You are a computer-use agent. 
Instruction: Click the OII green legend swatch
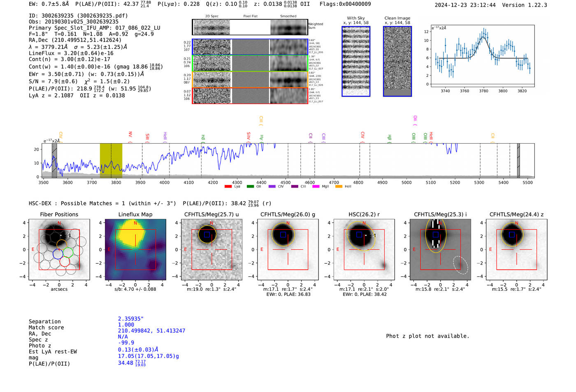click(x=250, y=187)
